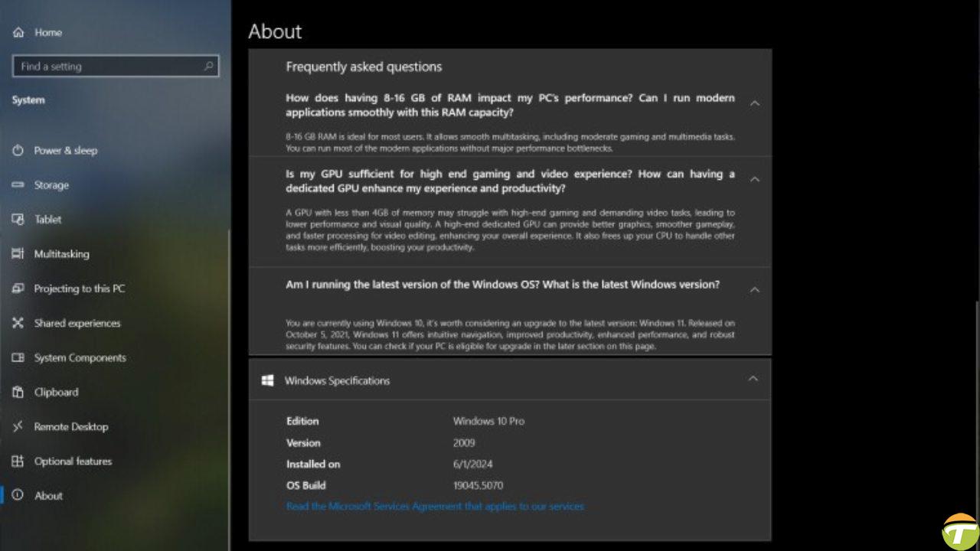Select the installed date 6/1/2024

pyautogui.click(x=472, y=465)
